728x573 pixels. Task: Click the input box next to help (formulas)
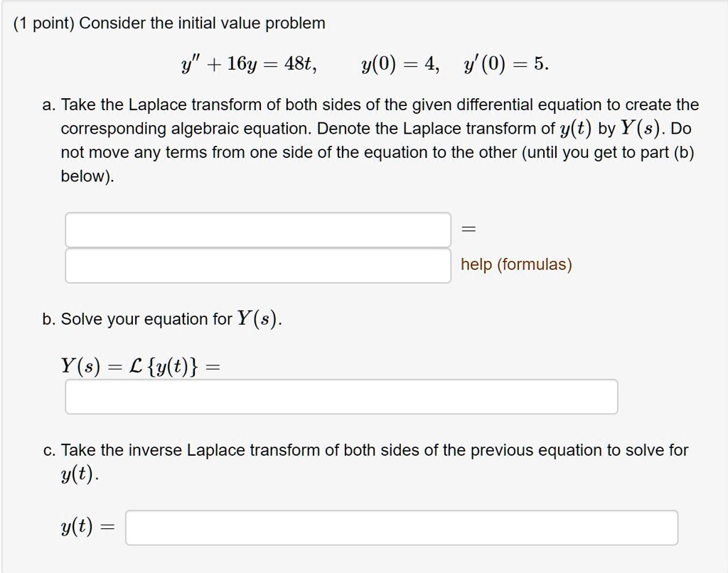257,264
